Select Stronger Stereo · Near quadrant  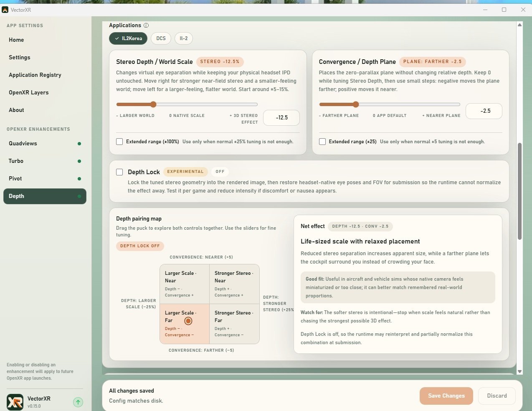234,284
